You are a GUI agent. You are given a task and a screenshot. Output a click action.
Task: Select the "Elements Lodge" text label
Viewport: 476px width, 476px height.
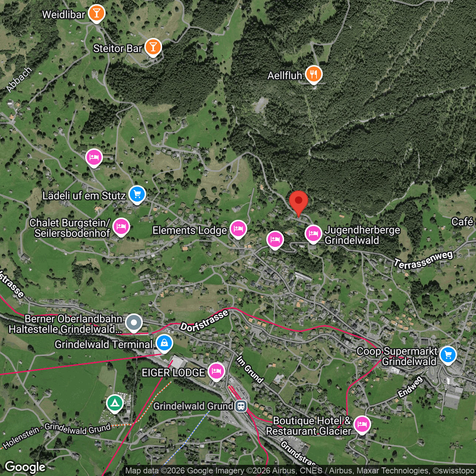pos(190,231)
